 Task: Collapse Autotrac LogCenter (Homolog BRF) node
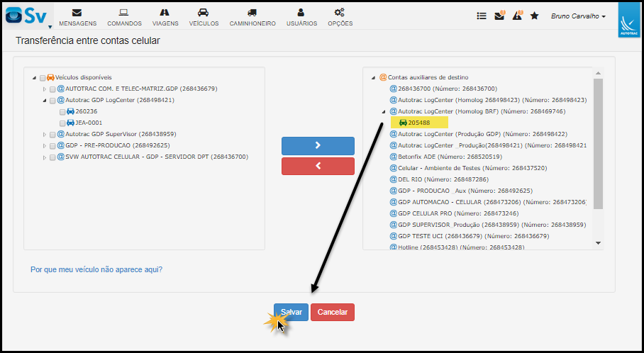coord(384,112)
